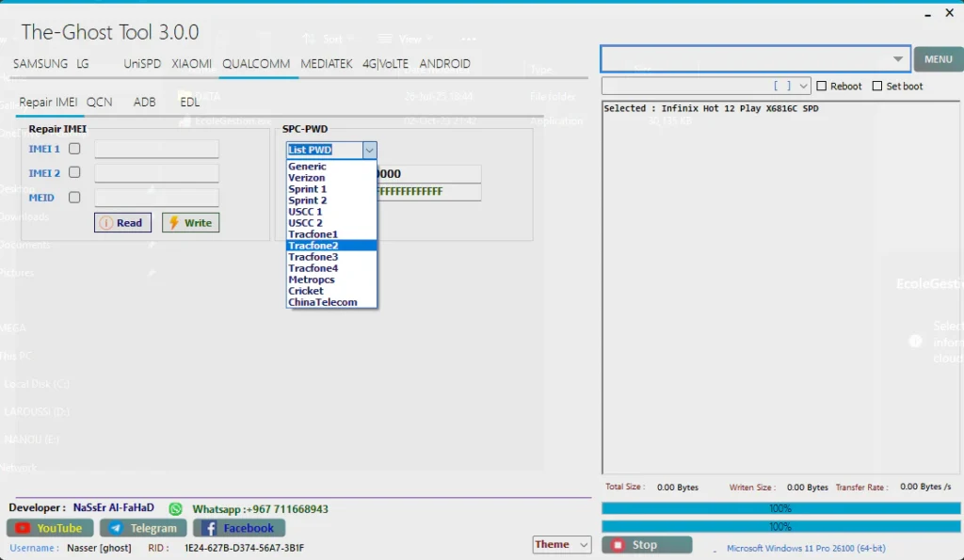
Task: Enable the IMEI 1 checkbox
Action: tap(74, 149)
